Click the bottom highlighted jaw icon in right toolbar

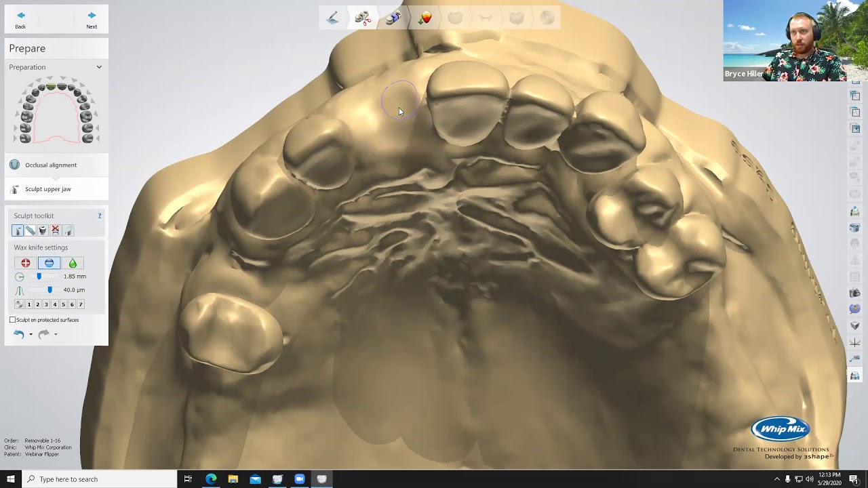pyautogui.click(x=855, y=375)
